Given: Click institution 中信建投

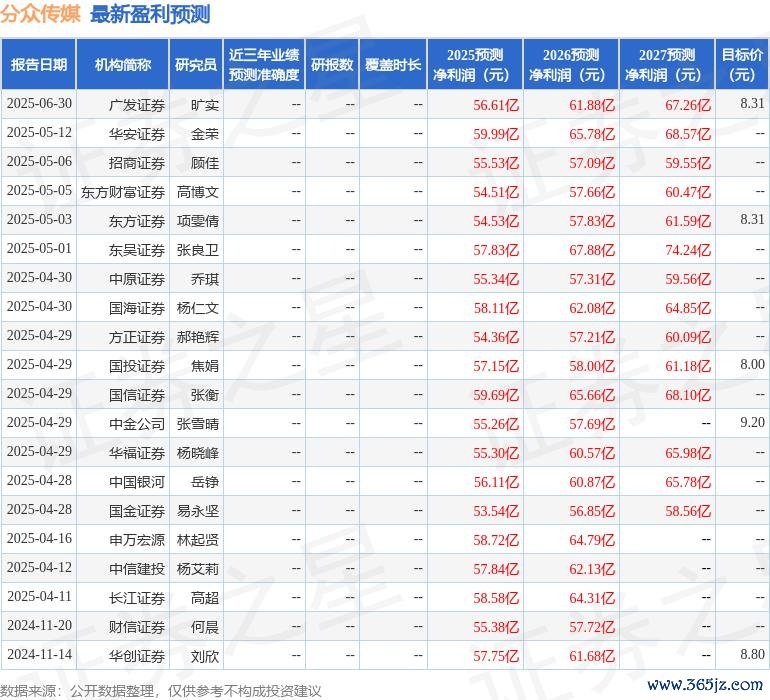Looking at the screenshot, I should point(137,569).
